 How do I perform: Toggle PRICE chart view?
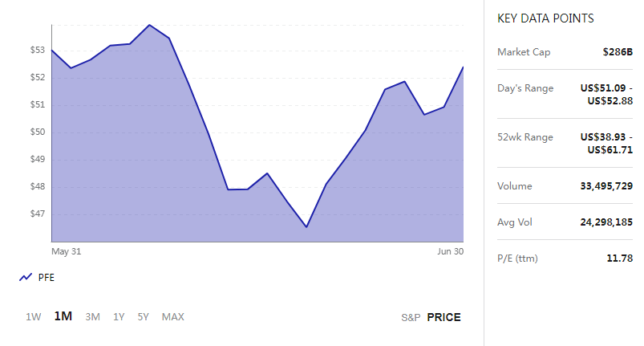click(444, 317)
